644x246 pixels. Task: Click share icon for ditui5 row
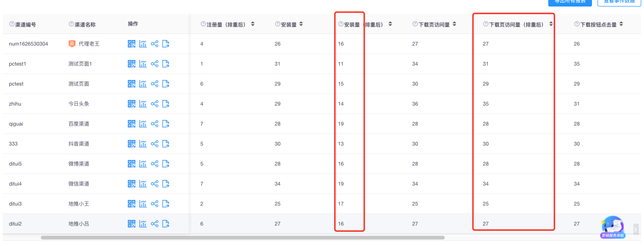click(x=155, y=164)
